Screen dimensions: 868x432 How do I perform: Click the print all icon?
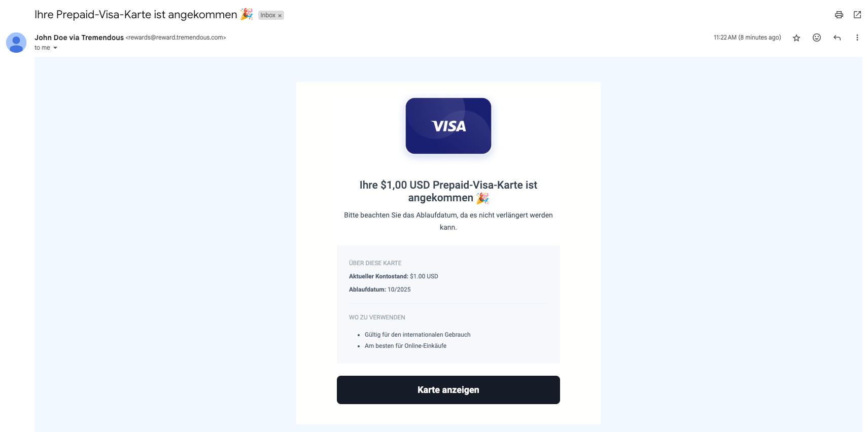click(839, 15)
